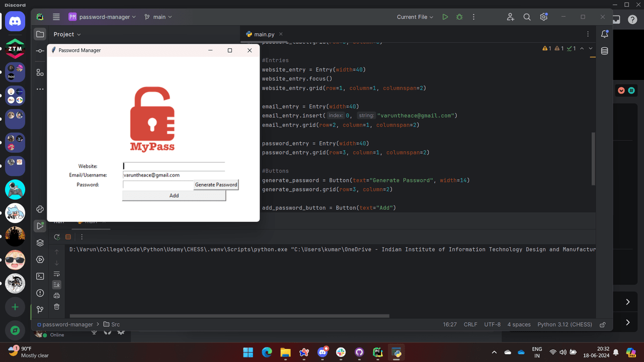Run the current file with green play button

445,17
